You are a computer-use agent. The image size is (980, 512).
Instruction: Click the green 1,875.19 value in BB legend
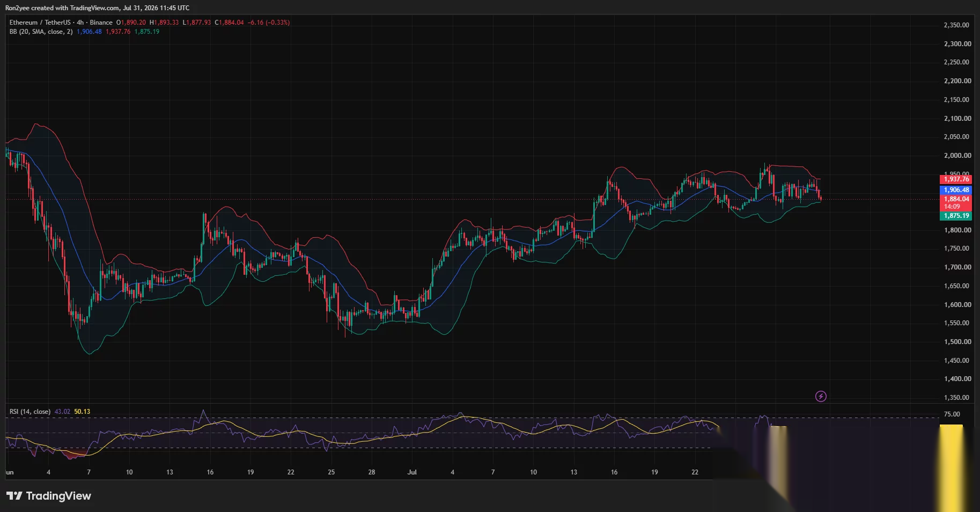[147, 32]
